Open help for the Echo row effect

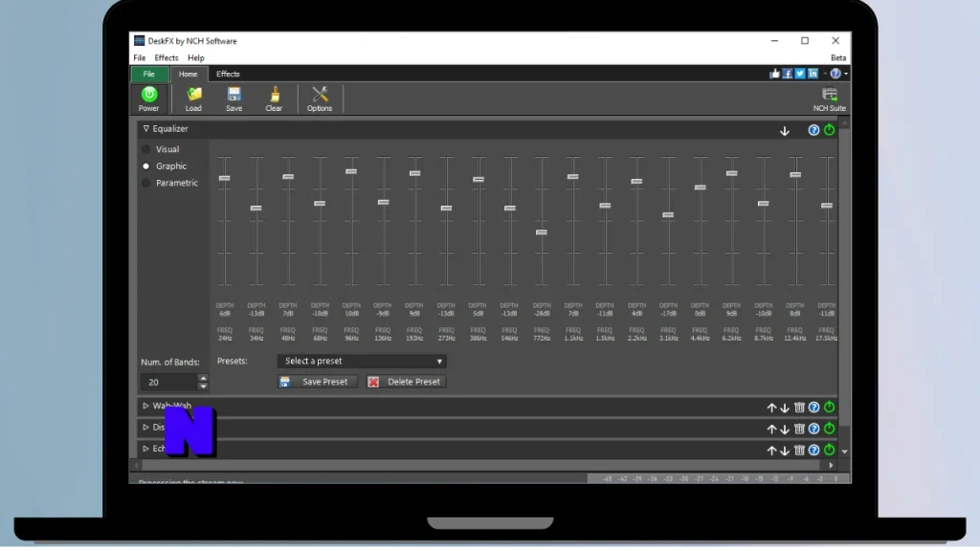coord(813,450)
